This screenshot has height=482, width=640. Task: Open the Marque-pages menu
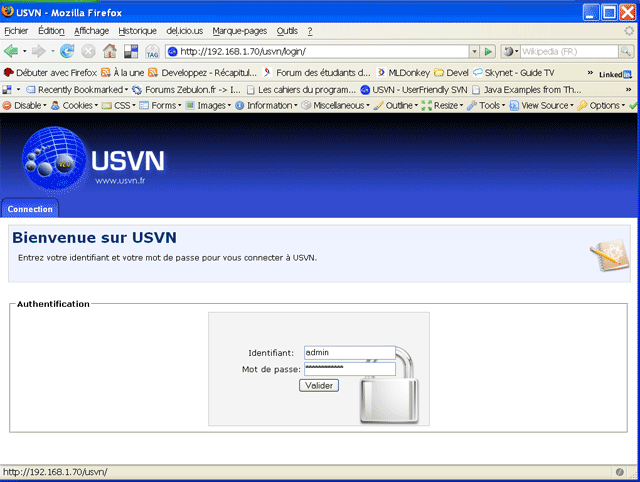tap(240, 31)
